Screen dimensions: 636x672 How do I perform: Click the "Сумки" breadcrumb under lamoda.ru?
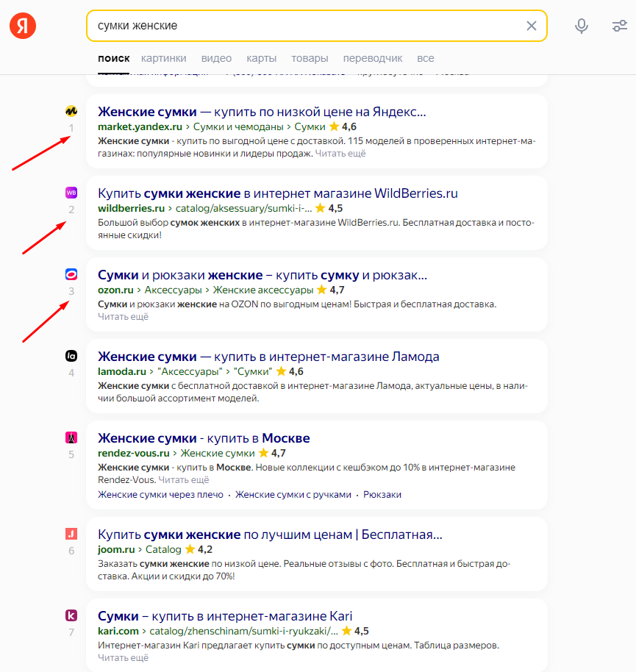253,371
